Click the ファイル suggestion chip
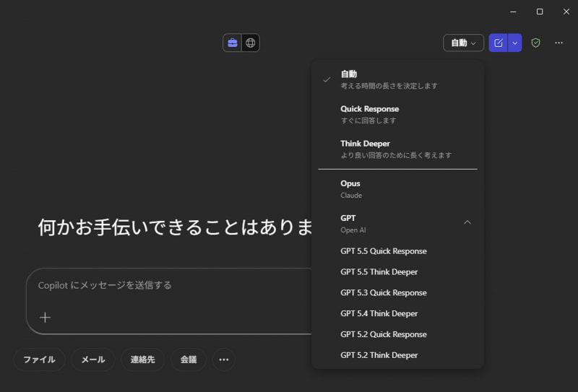Screen dimensions: 578x392 pyautogui.click(x=40, y=360)
